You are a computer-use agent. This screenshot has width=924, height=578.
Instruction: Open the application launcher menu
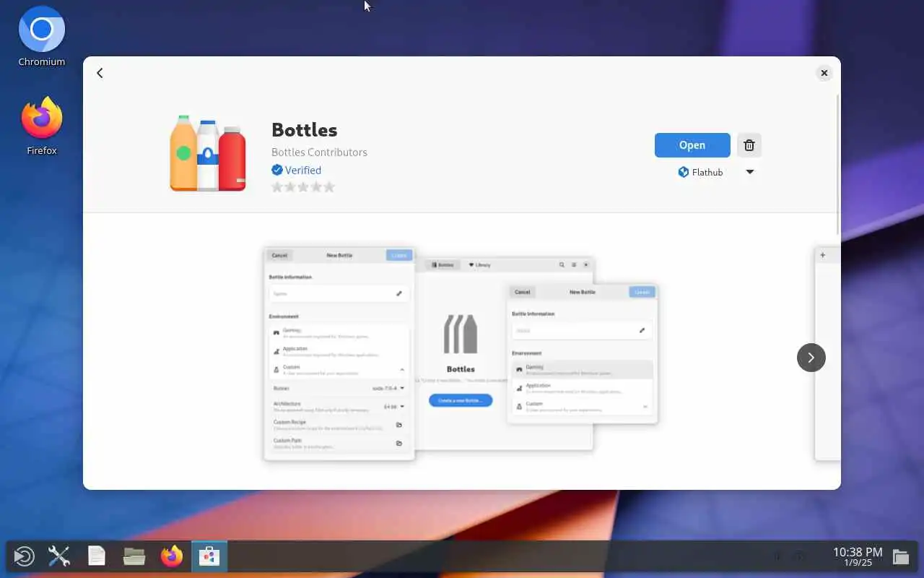point(24,556)
